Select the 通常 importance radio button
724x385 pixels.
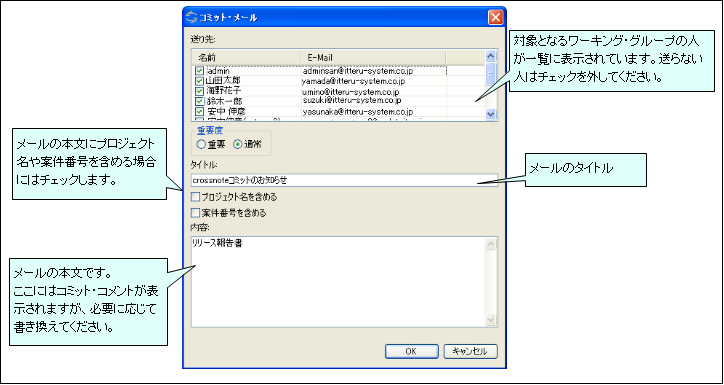pyautogui.click(x=237, y=144)
